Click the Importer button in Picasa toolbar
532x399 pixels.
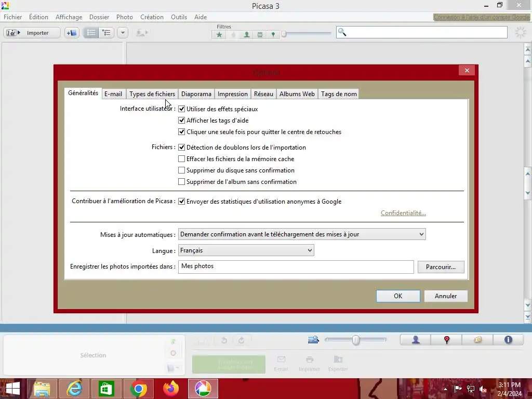(x=32, y=33)
